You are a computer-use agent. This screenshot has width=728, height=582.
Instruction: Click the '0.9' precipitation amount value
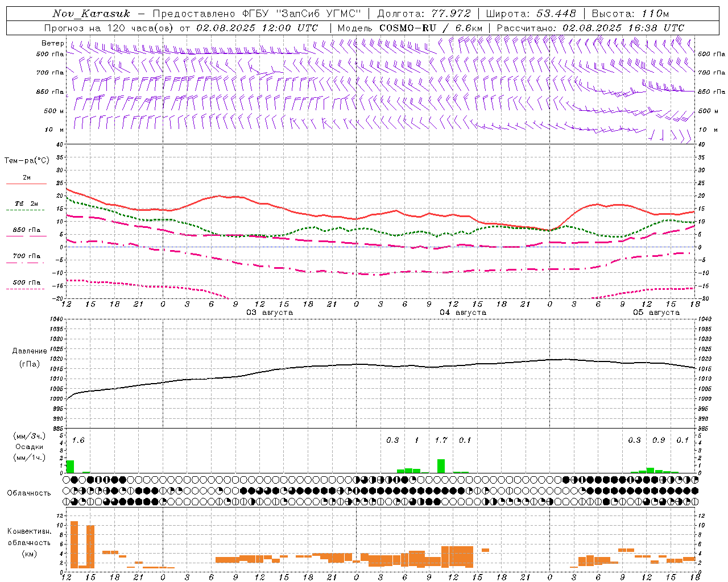(659, 440)
